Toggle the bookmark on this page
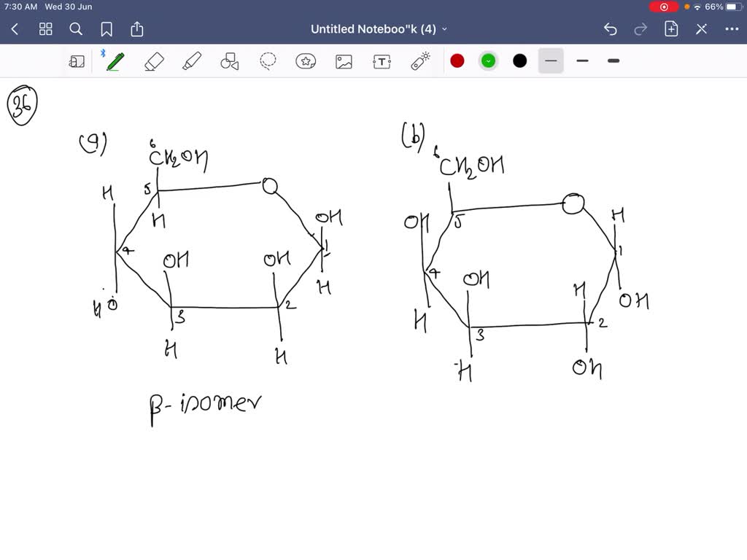747x560 pixels. pyautogui.click(x=107, y=29)
